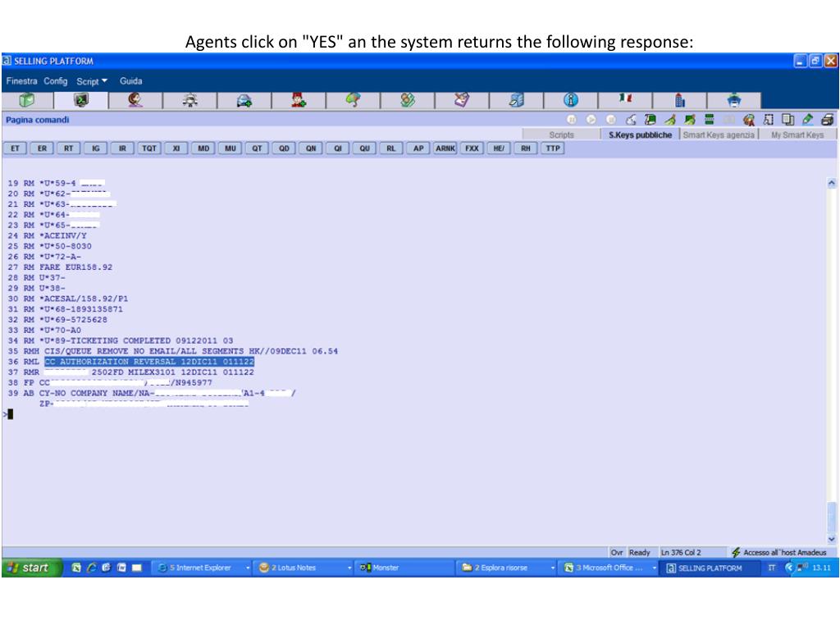Click the green book icon

651,120
